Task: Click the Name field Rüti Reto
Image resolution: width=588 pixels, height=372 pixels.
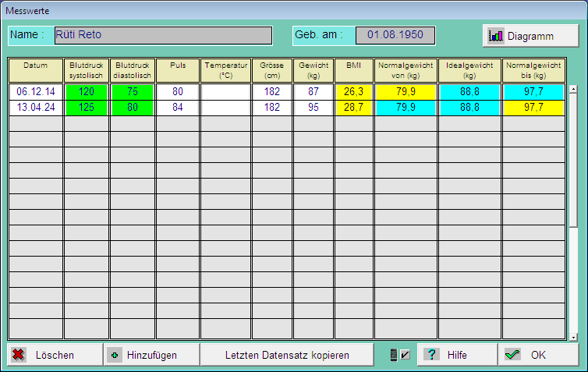Action: tap(162, 35)
